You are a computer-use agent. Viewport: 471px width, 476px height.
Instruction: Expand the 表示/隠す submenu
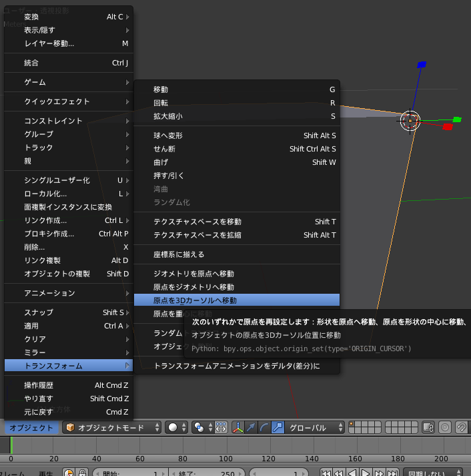coord(69,30)
